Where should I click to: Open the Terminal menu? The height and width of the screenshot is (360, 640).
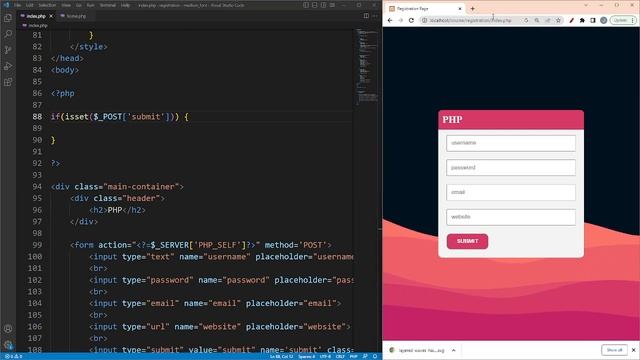tap(108, 5)
